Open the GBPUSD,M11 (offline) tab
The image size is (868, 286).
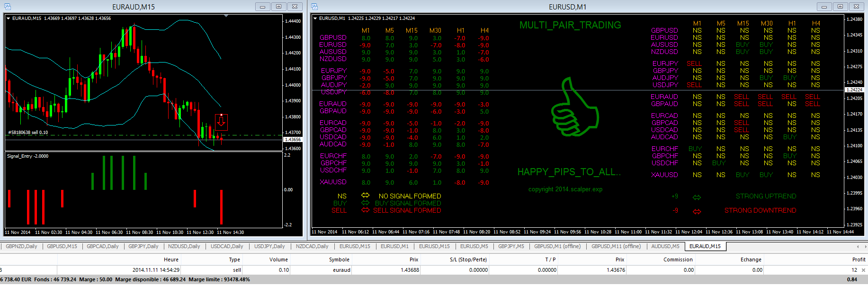(x=616, y=246)
